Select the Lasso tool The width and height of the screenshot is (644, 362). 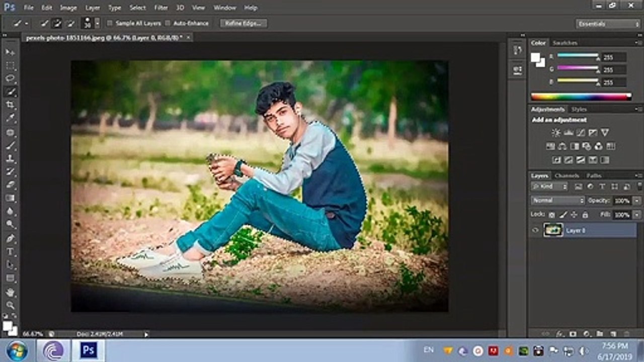pyautogui.click(x=10, y=78)
